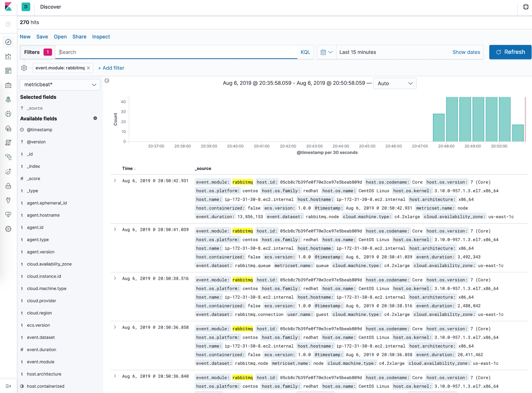This screenshot has height=393, width=532.
Task: Expand document row at 20:50:38.516
Action: (115, 278)
